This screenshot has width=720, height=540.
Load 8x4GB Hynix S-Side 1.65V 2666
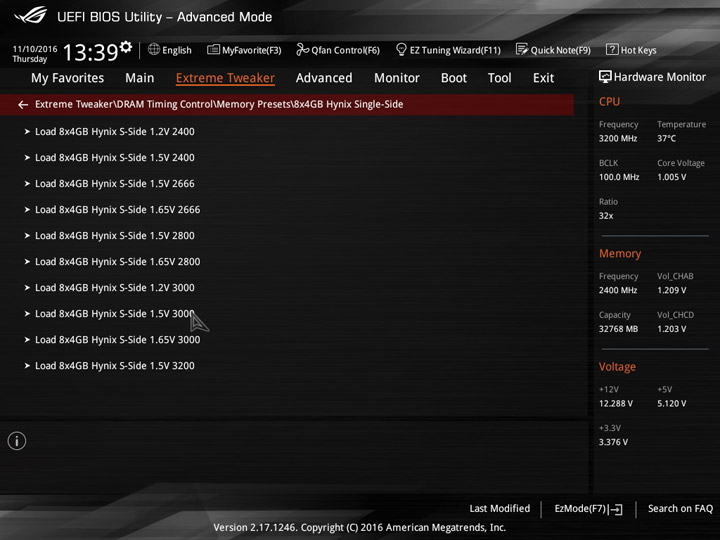[x=118, y=210]
